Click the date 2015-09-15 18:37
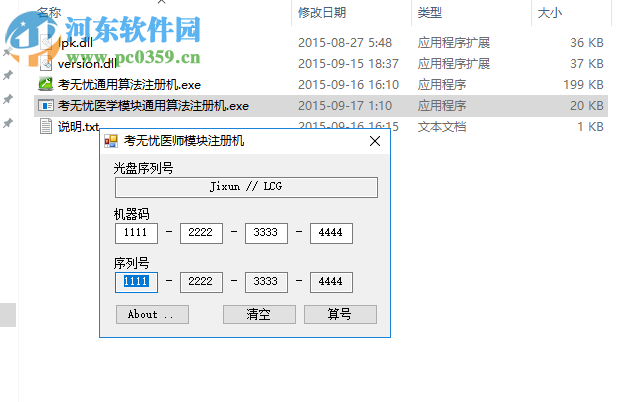Screen dimensions: 636x402 (x=348, y=64)
